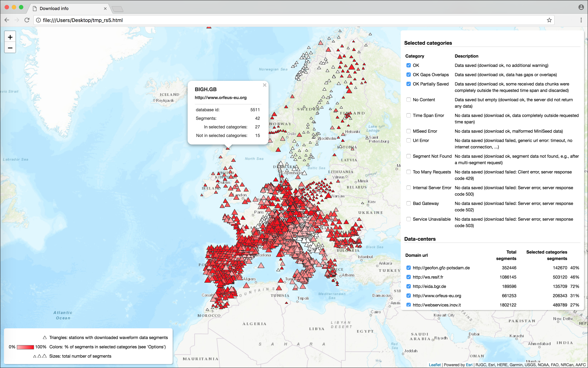Enable the No Content category
Viewport: 588px width, 368px height.
tap(409, 100)
